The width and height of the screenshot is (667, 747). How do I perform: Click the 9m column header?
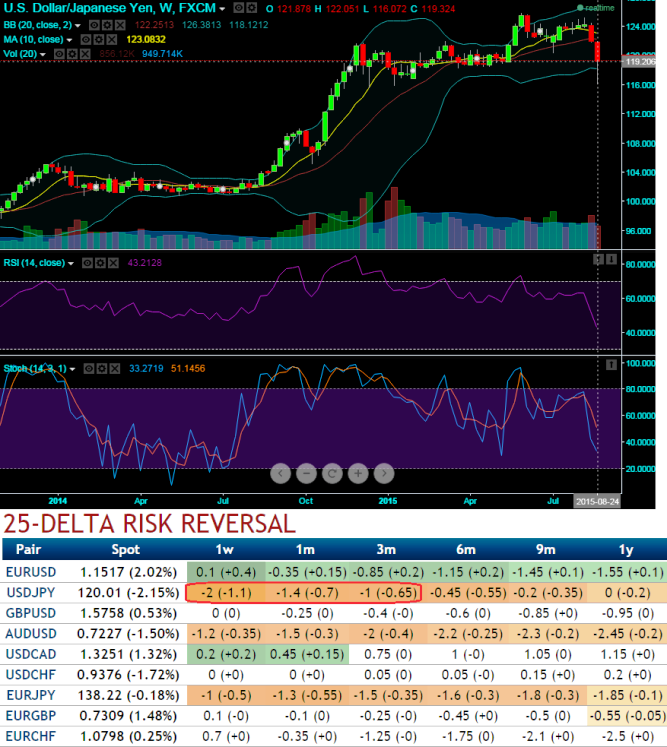pos(546,549)
